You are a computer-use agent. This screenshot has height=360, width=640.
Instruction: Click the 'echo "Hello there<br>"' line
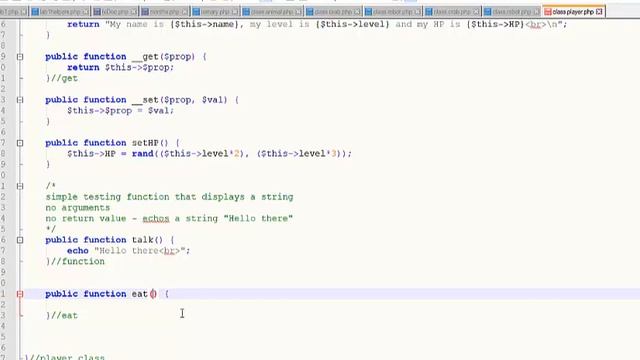[129, 251]
